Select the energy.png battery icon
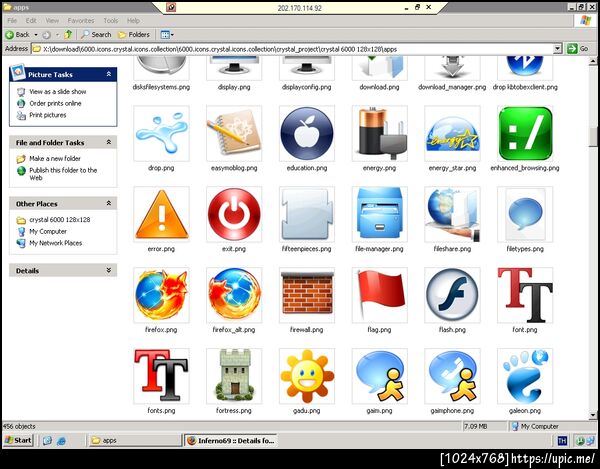 point(379,134)
